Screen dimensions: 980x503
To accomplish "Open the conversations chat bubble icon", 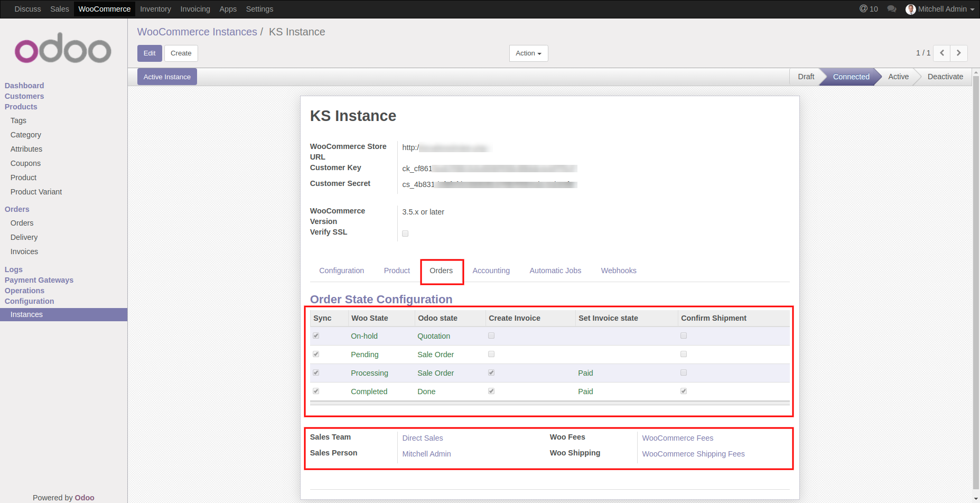I will point(892,9).
